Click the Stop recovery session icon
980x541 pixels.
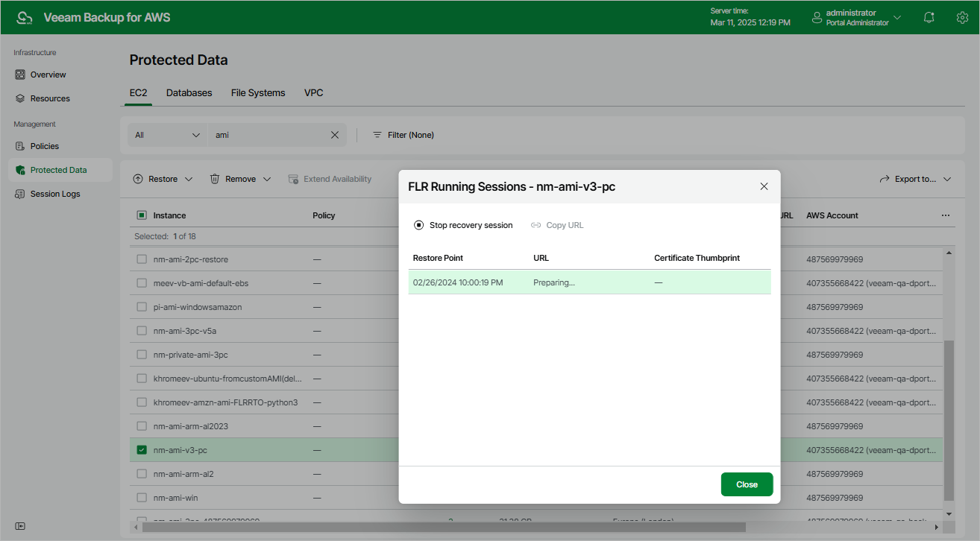419,225
